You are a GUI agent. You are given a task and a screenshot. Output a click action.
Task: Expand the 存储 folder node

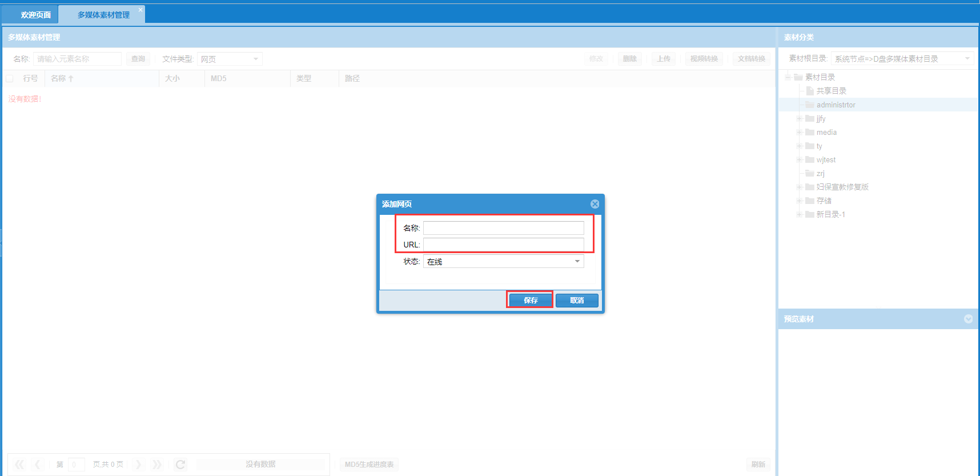[x=800, y=201]
